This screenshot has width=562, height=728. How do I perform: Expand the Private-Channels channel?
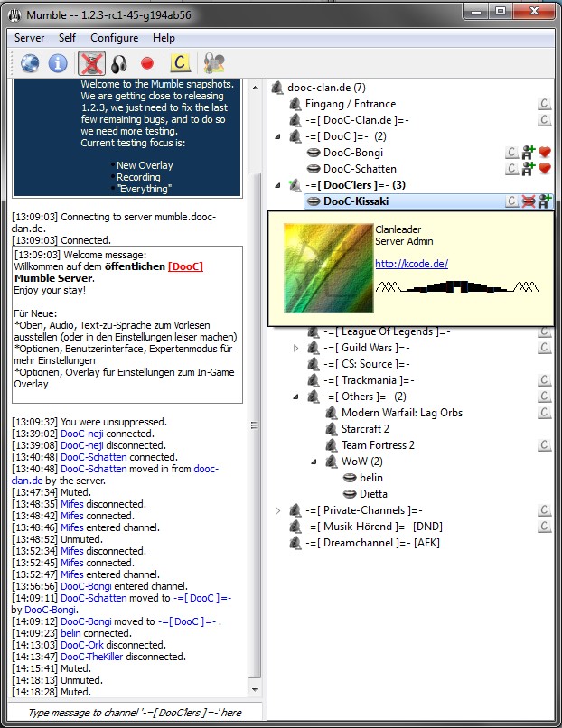pos(277,510)
